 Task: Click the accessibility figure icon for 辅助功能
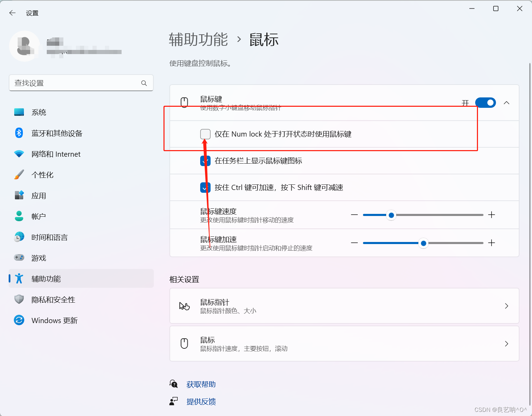pos(19,279)
